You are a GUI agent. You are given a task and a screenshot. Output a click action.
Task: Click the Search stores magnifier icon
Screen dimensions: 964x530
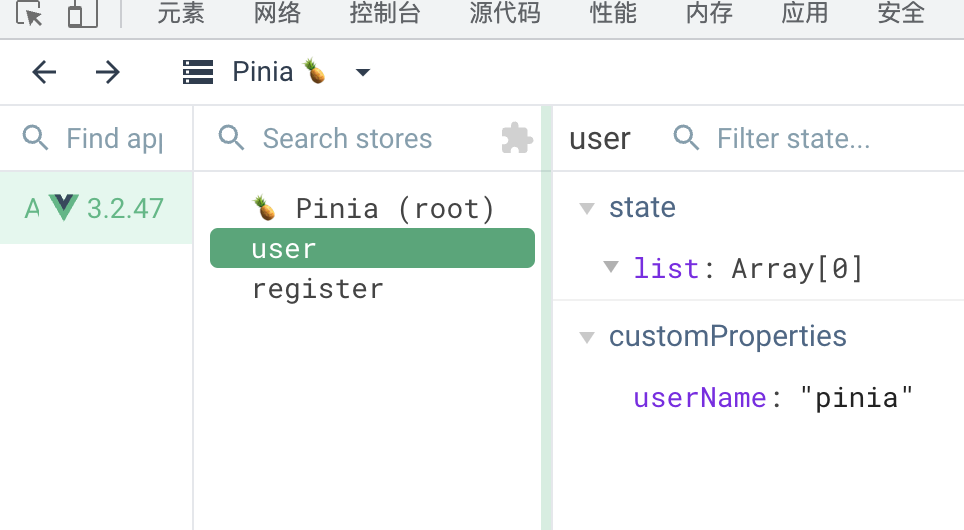point(231,138)
